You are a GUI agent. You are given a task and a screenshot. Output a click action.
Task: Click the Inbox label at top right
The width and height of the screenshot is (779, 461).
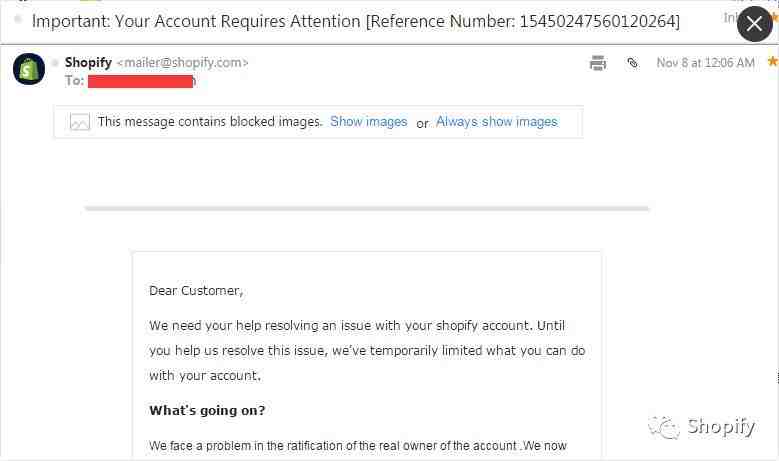tap(731, 18)
